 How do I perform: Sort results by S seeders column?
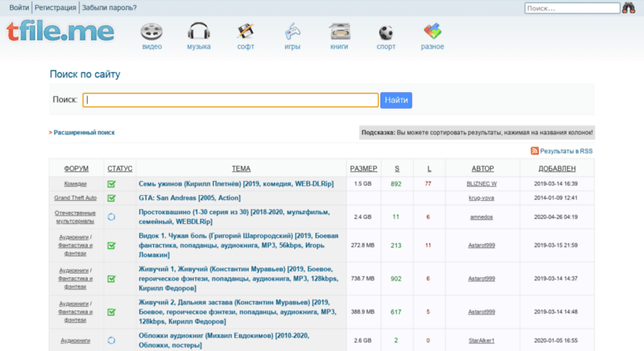tap(397, 168)
